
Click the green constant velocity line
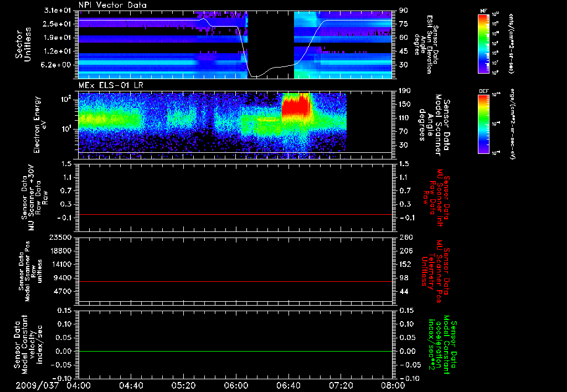coord(235,351)
